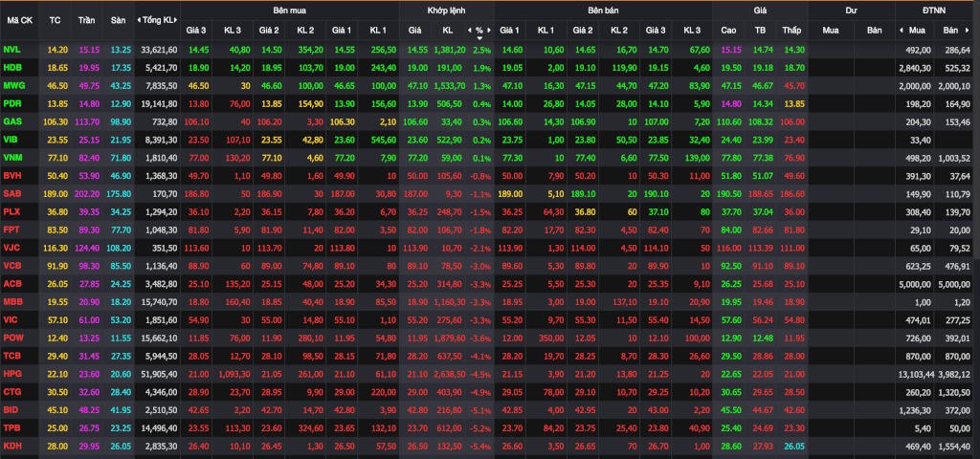This screenshot has height=459, width=980.
Task: Click VNM KL 3 sell 139,00
Action: [x=697, y=158]
